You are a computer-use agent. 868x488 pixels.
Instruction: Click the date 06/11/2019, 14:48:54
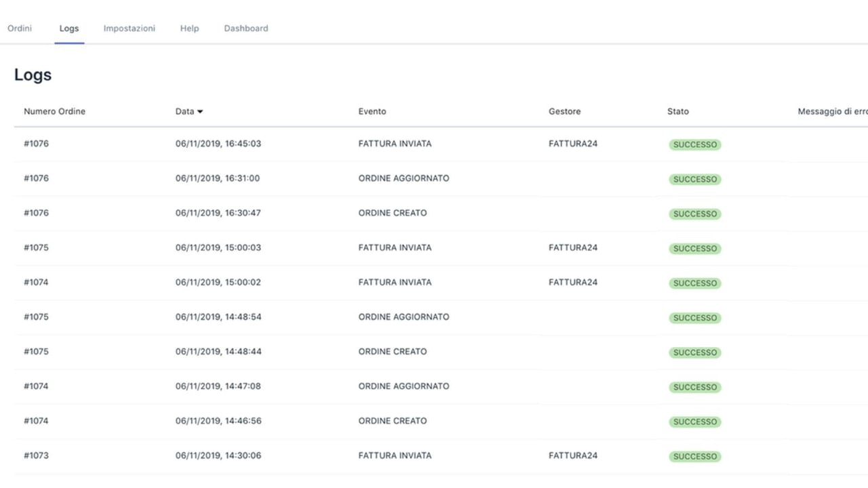[218, 317]
